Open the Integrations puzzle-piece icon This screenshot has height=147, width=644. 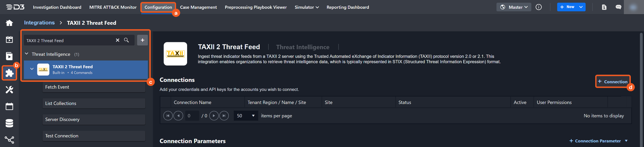tap(9, 73)
